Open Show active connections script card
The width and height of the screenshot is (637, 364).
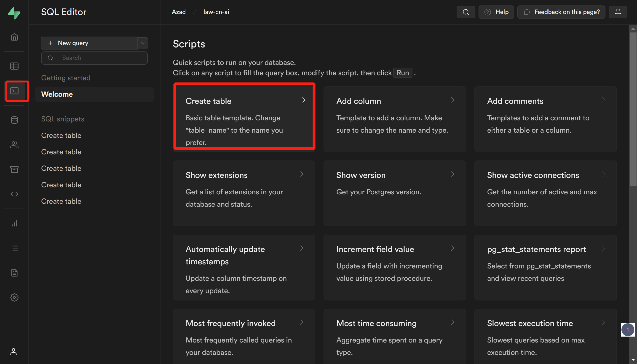pos(546,193)
